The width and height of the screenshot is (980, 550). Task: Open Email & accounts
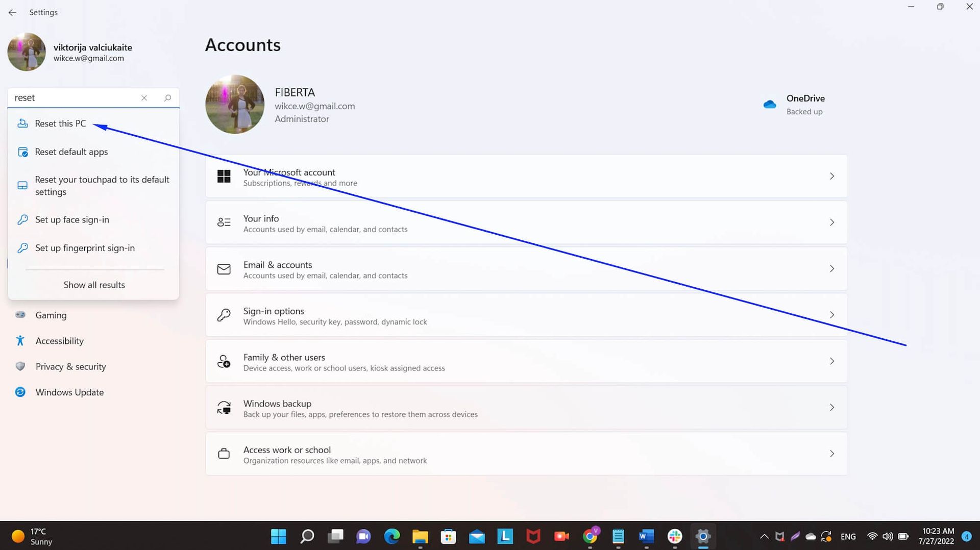[x=526, y=269]
